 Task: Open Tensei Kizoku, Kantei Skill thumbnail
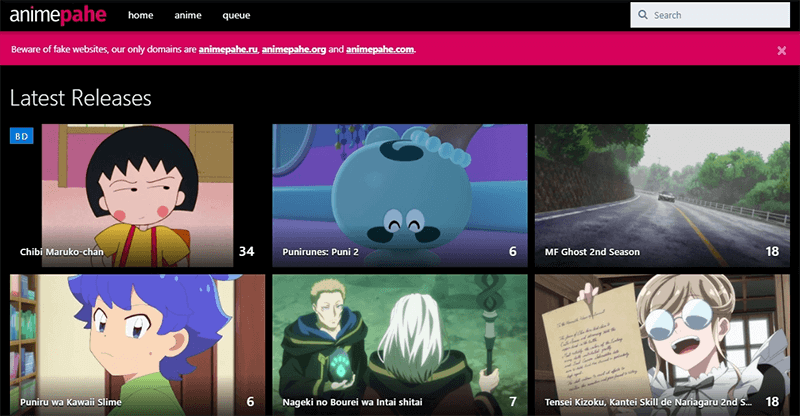662,345
